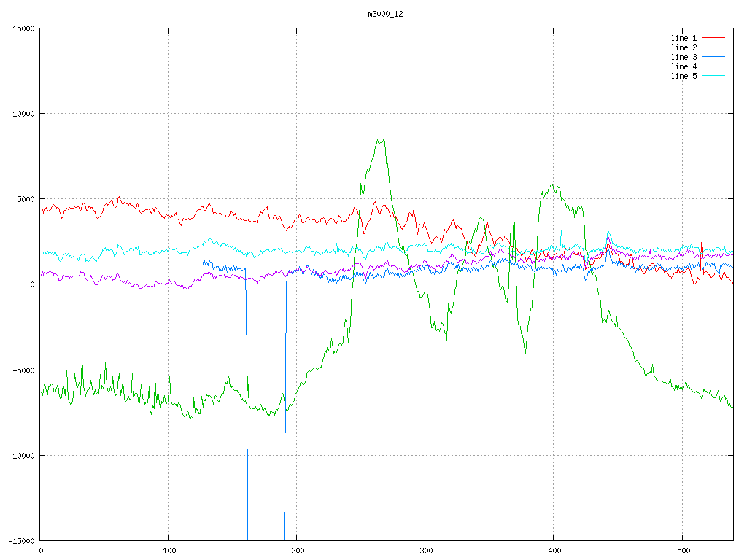Click the chart title m3000_12
Viewport: 747px width, 560px height.
click(384, 14)
